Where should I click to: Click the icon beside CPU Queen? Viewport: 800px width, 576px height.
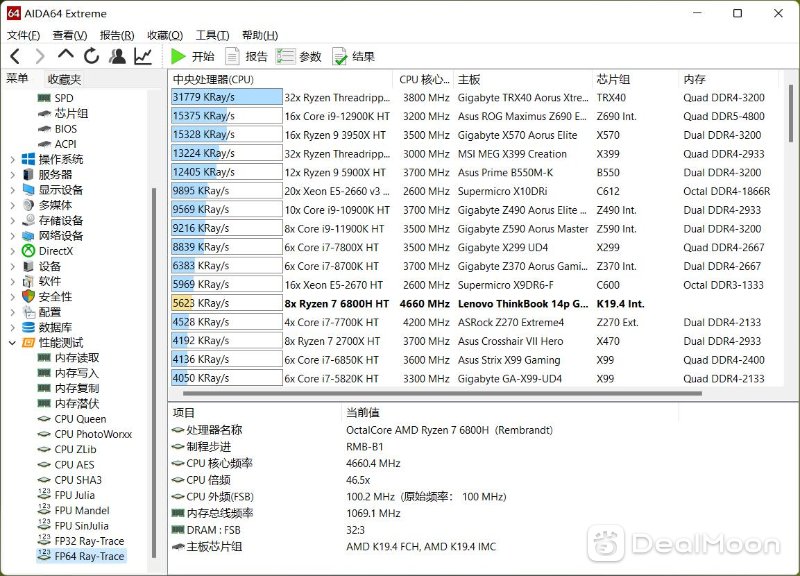(44, 419)
